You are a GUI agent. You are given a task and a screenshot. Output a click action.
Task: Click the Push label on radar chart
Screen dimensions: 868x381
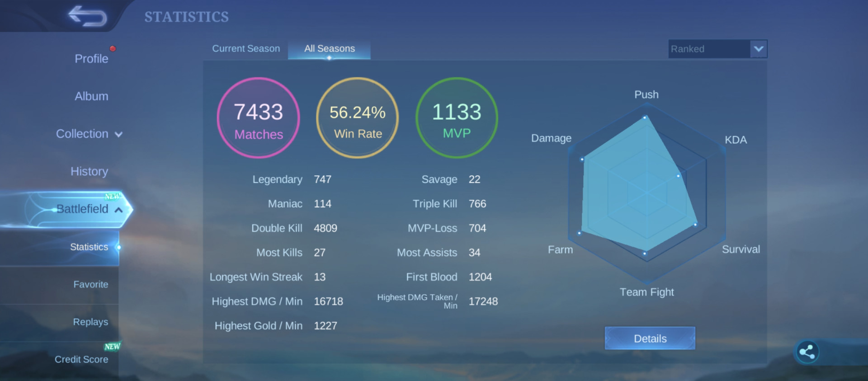point(646,94)
